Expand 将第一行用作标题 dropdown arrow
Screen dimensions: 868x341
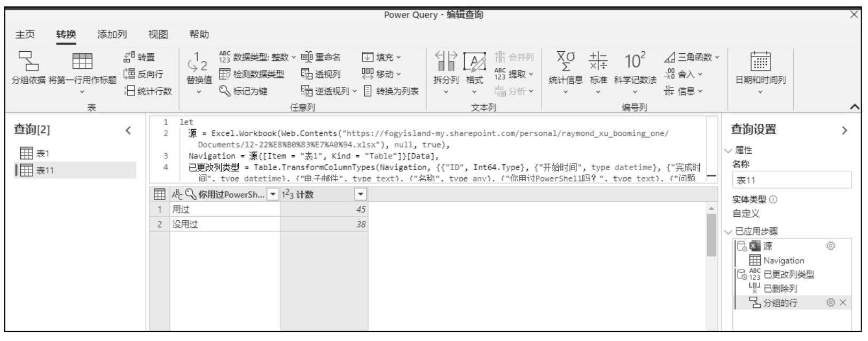point(82,92)
